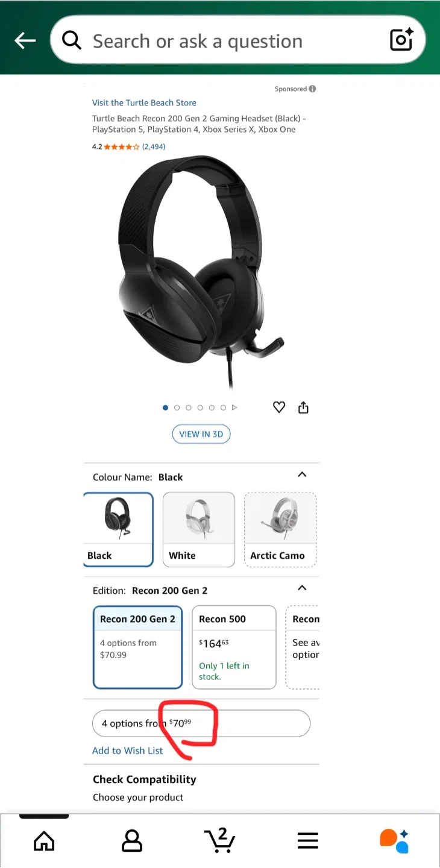This screenshot has height=868, width=440.
Task: Select the Arctic Camo colour option
Action: tap(280, 530)
